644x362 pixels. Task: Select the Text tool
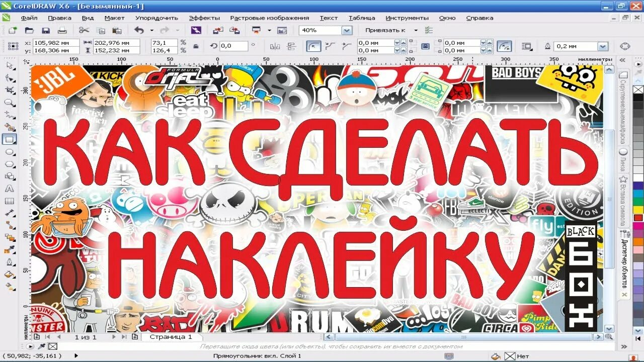coord(10,189)
